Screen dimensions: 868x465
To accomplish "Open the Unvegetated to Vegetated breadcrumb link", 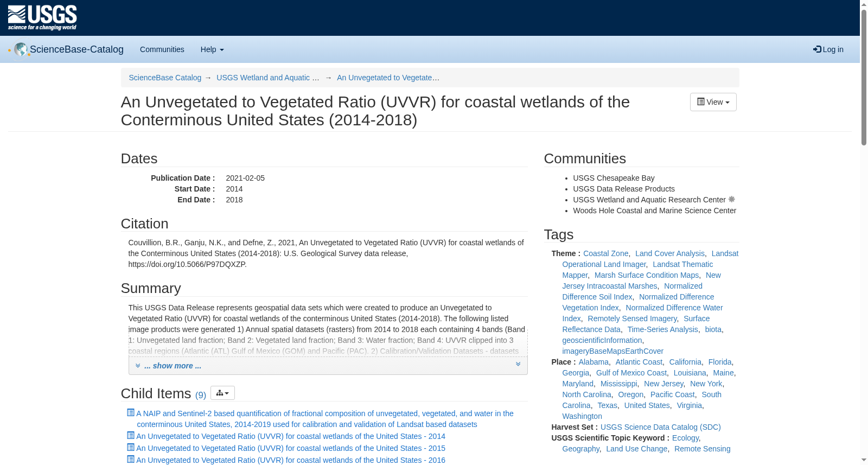I will coord(388,78).
